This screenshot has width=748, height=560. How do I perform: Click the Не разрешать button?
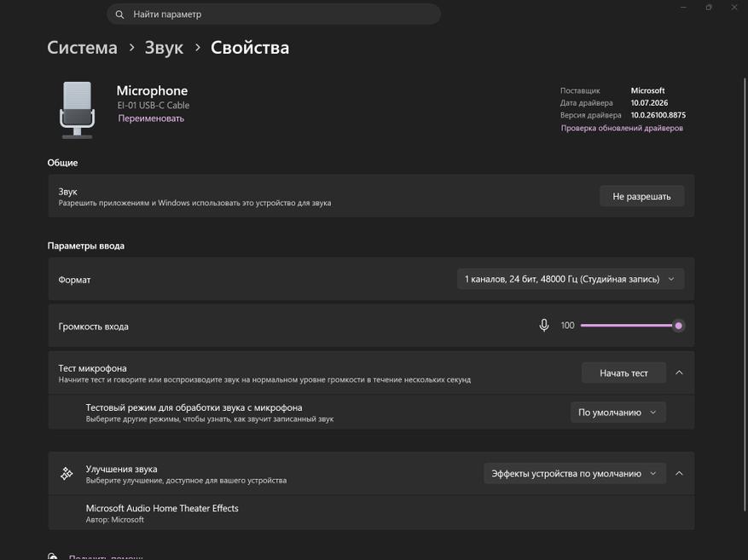641,196
